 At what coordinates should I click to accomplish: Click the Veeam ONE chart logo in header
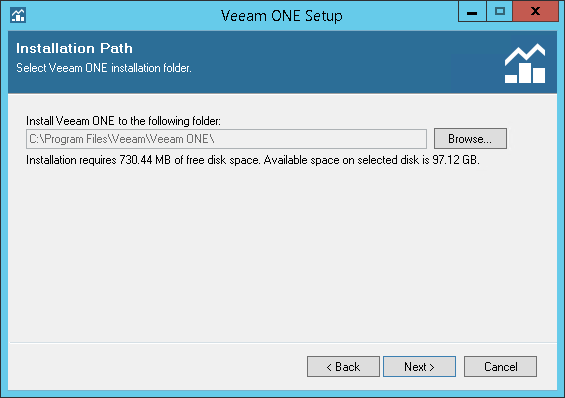pyautogui.click(x=525, y=64)
